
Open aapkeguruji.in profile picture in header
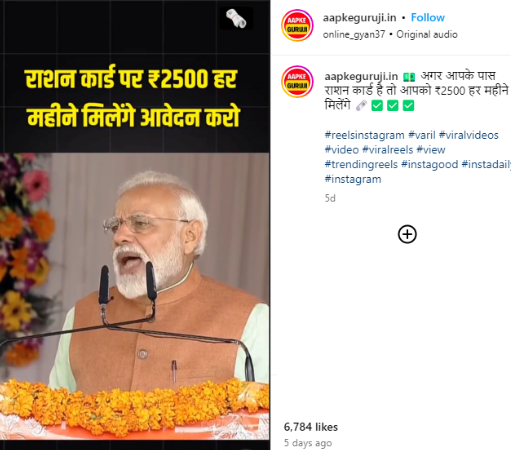tap(297, 25)
